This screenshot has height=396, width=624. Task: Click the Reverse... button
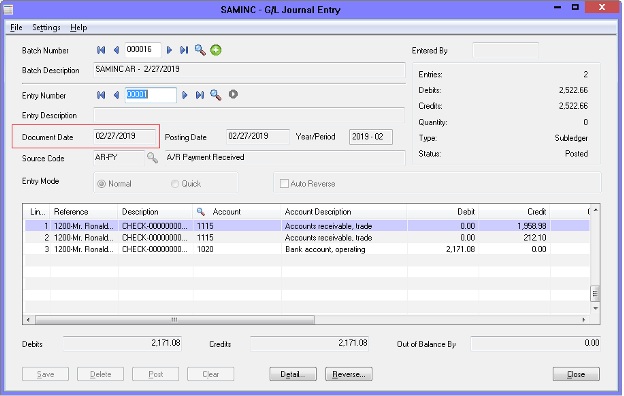pos(349,374)
